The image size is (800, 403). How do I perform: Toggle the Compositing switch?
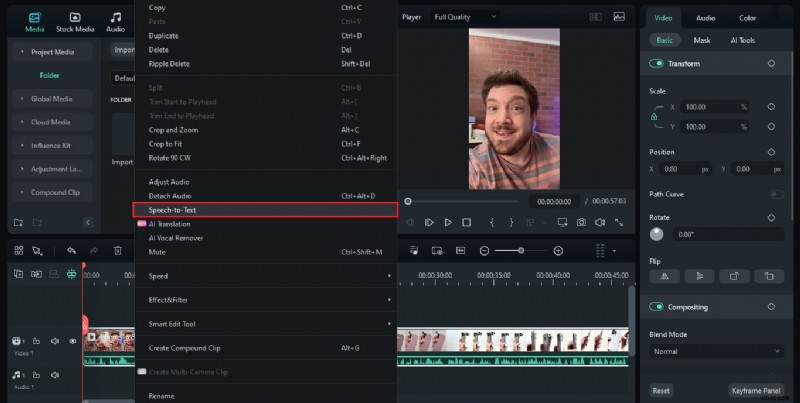tap(657, 306)
